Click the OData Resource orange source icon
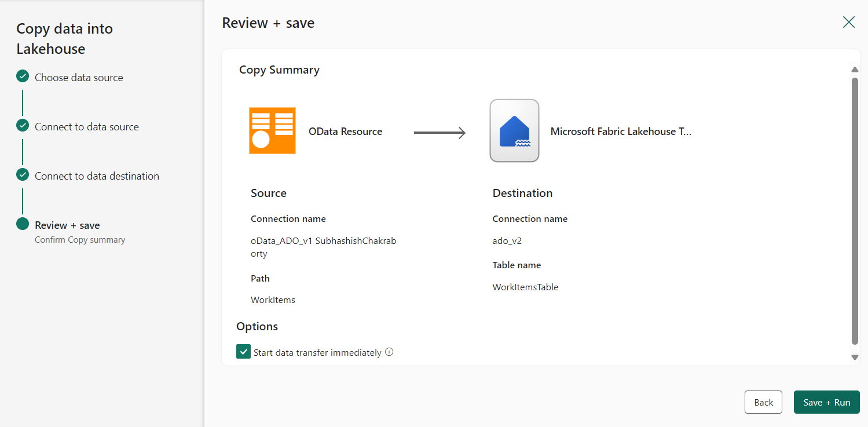Viewport: 868px width, 427px height. click(272, 130)
